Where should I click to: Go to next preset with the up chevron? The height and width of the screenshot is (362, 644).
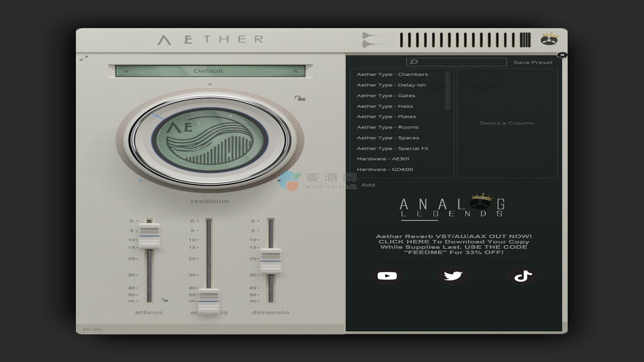pyautogui.click(x=295, y=71)
